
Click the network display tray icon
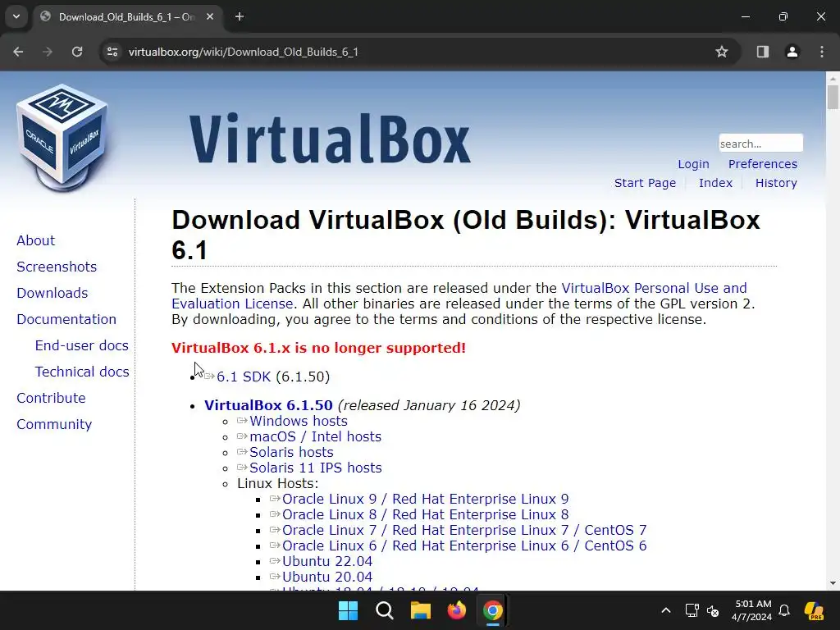tap(692, 610)
